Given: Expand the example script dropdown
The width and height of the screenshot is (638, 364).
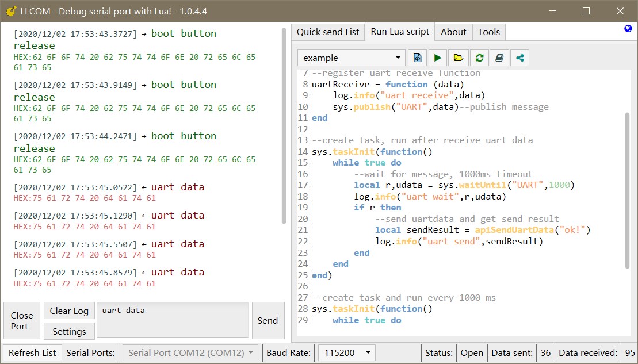Looking at the screenshot, I should tap(352, 58).
